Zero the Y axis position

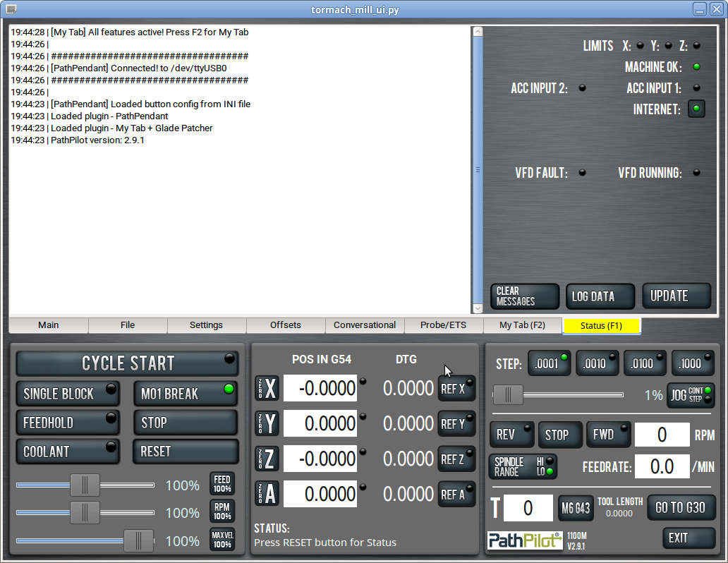pos(267,424)
